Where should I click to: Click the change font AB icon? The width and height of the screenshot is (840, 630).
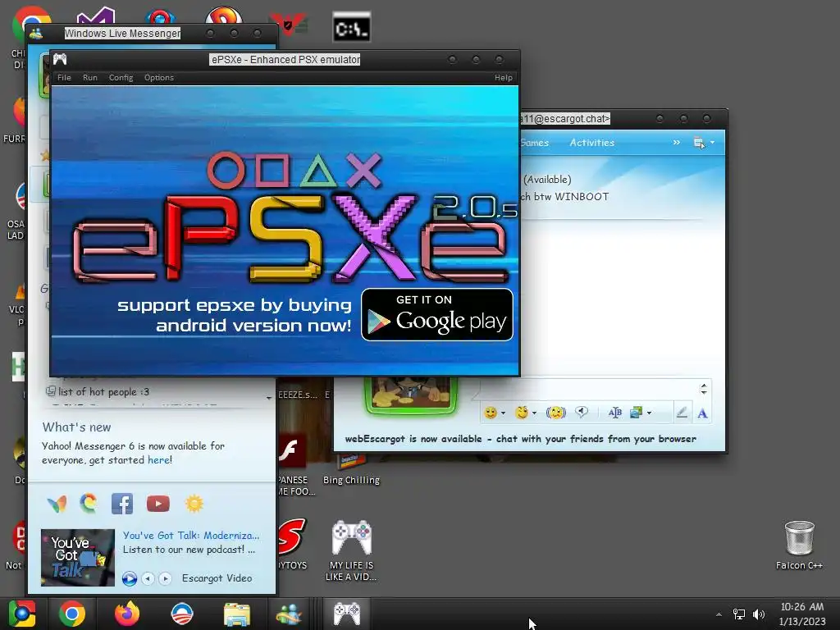pos(615,413)
